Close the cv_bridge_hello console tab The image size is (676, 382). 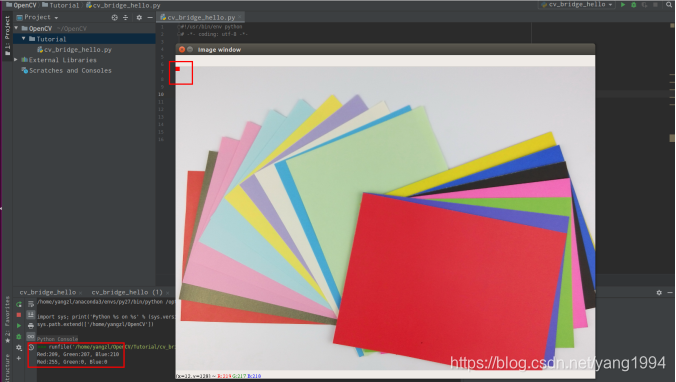click(81, 292)
